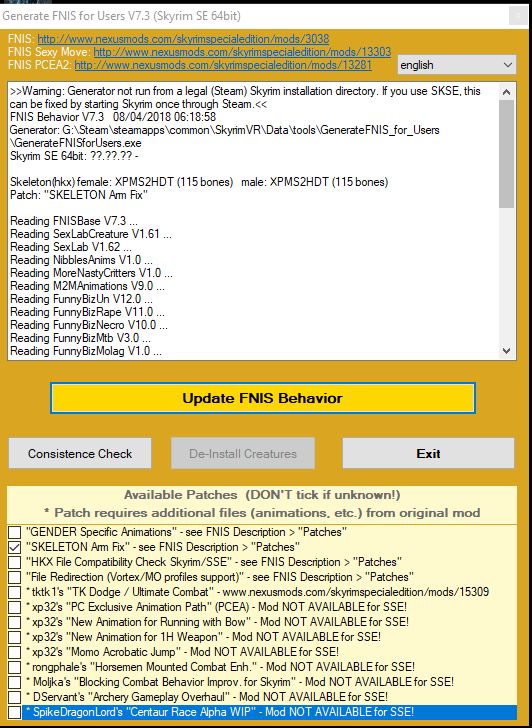Open the FNIS nexusmods link mods/3038
This screenshot has width=532, height=728.
[x=183, y=39]
